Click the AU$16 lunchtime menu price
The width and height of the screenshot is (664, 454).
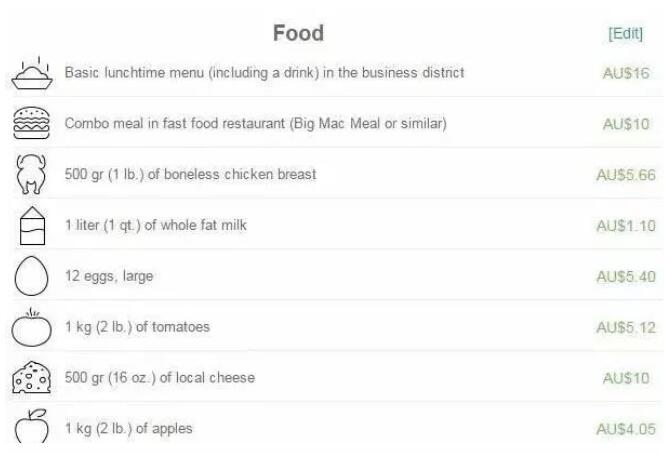pyautogui.click(x=627, y=73)
